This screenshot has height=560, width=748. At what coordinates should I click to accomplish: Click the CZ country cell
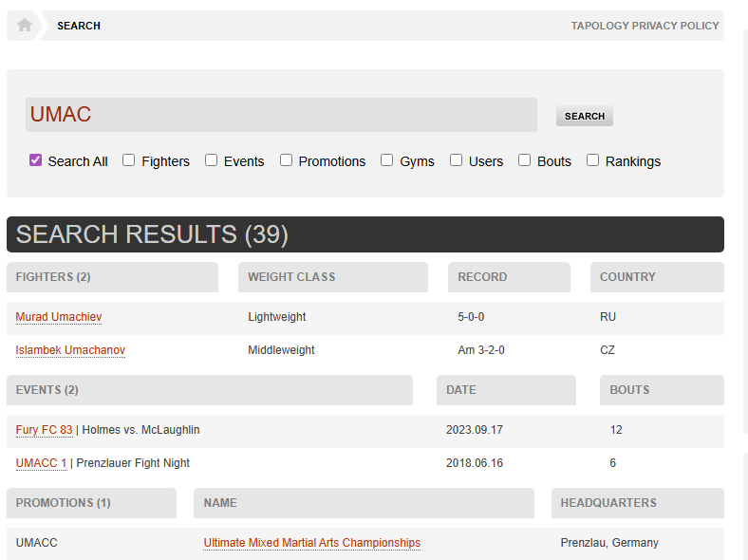point(608,350)
